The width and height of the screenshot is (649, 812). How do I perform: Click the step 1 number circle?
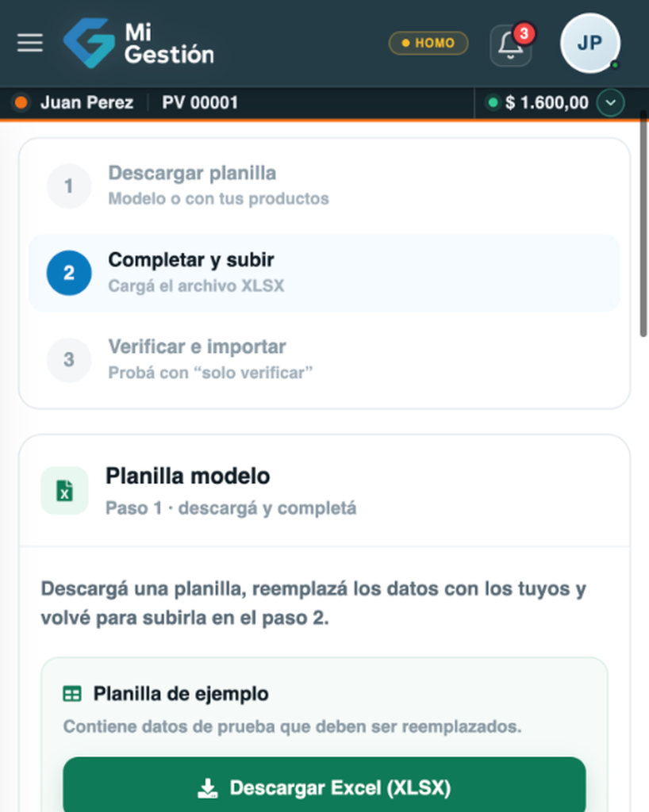coord(69,186)
